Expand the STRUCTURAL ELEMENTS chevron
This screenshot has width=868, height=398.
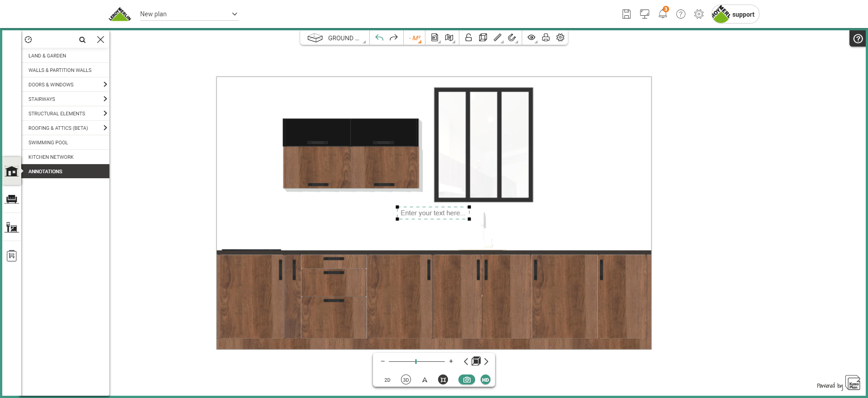(x=105, y=114)
